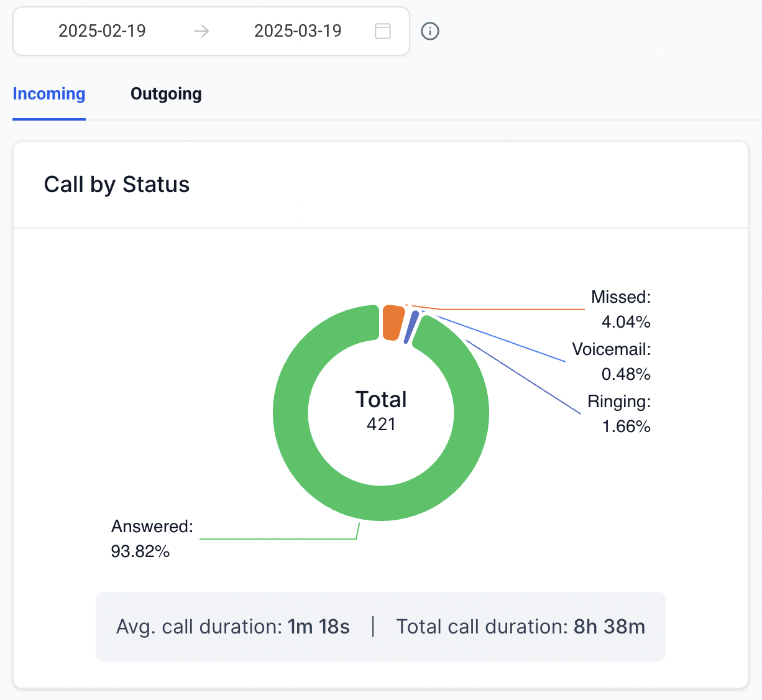This screenshot has width=762, height=700.
Task: Select the start date 2025-02-19 field
Action: (102, 31)
